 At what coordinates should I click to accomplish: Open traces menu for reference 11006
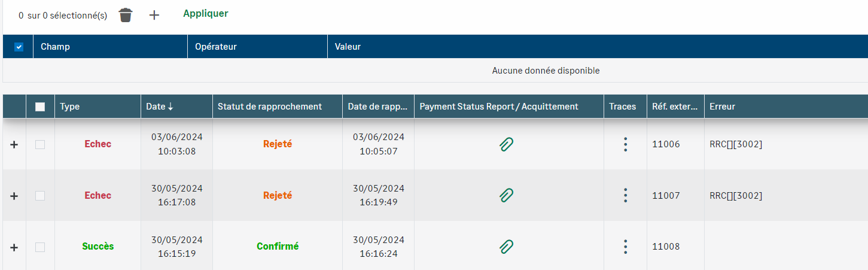click(x=625, y=144)
